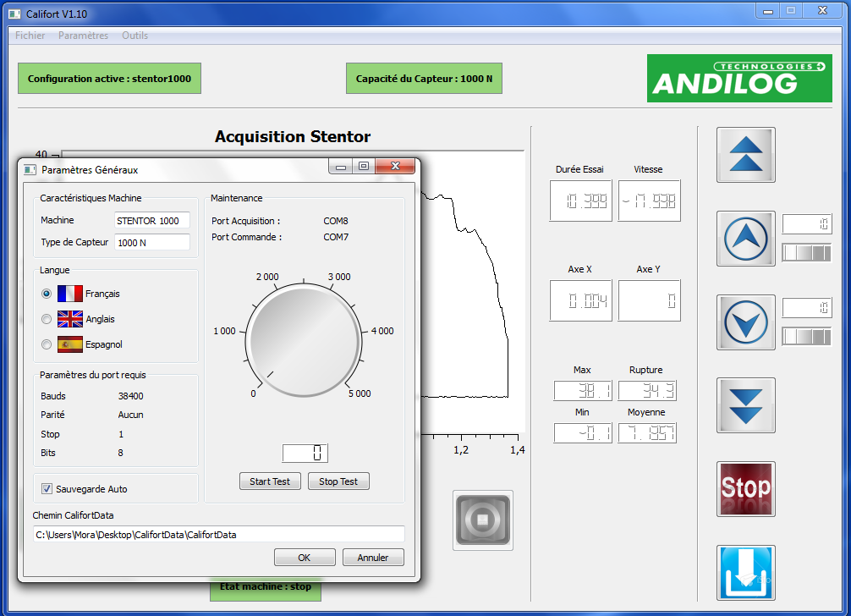The width and height of the screenshot is (851, 616).
Task: Select the Anglais language radio button
Action: coord(47,319)
